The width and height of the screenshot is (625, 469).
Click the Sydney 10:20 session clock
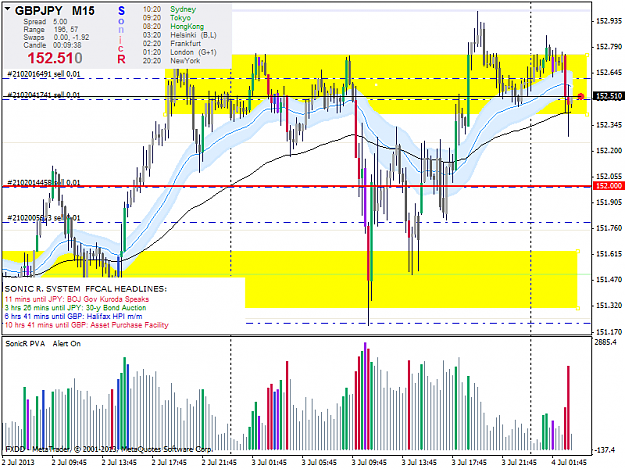pos(169,9)
